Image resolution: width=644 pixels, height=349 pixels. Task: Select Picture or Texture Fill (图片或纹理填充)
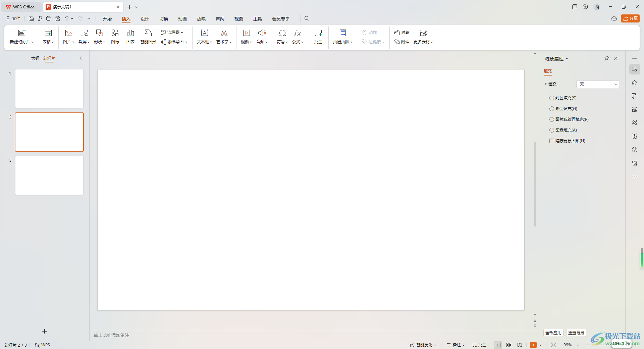coord(552,119)
